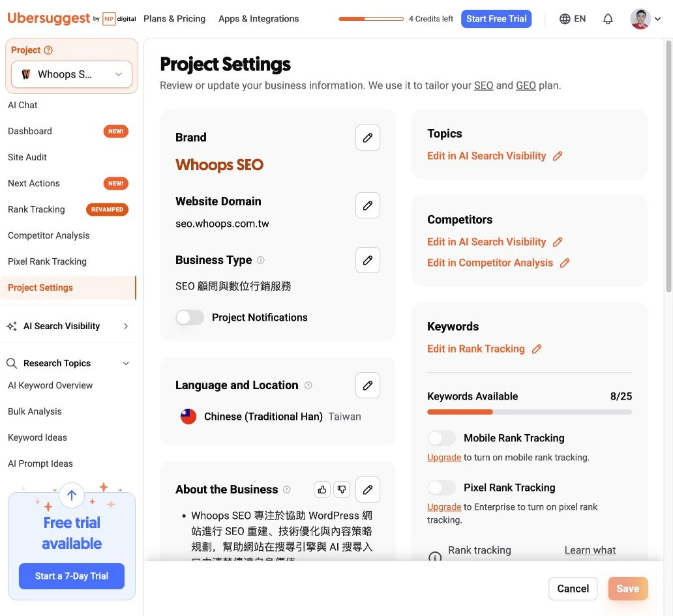
Task: Click the Business Type info icon
Action: [x=261, y=260]
